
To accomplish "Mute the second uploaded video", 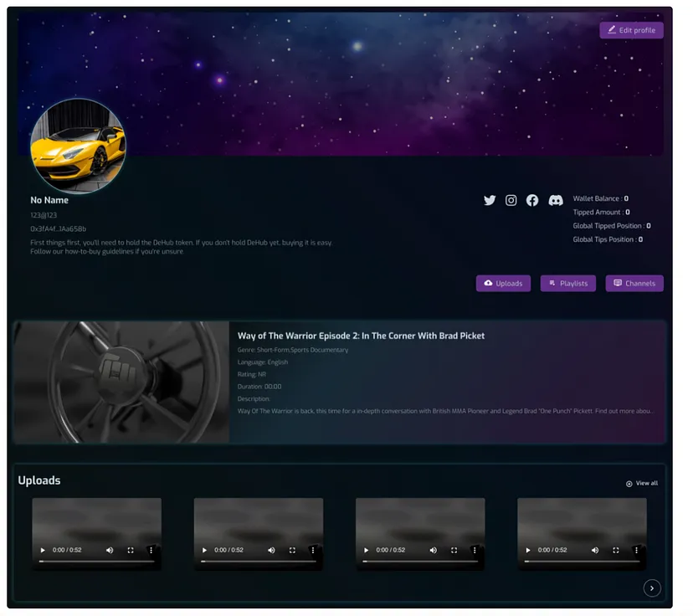I will [x=271, y=550].
